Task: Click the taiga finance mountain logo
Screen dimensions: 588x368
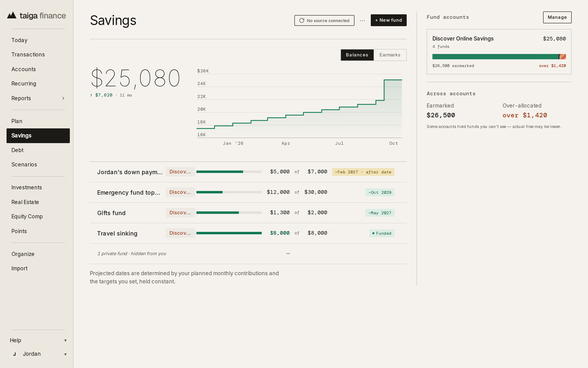Action: point(12,16)
